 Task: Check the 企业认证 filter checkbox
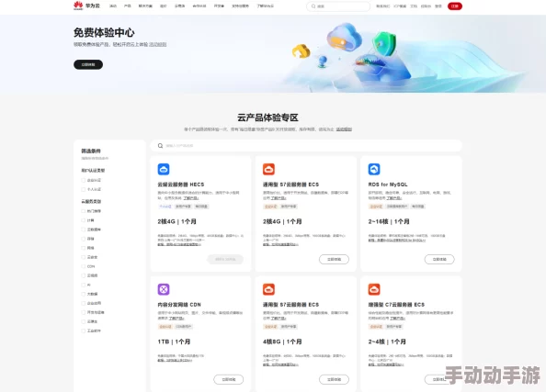click(84, 180)
